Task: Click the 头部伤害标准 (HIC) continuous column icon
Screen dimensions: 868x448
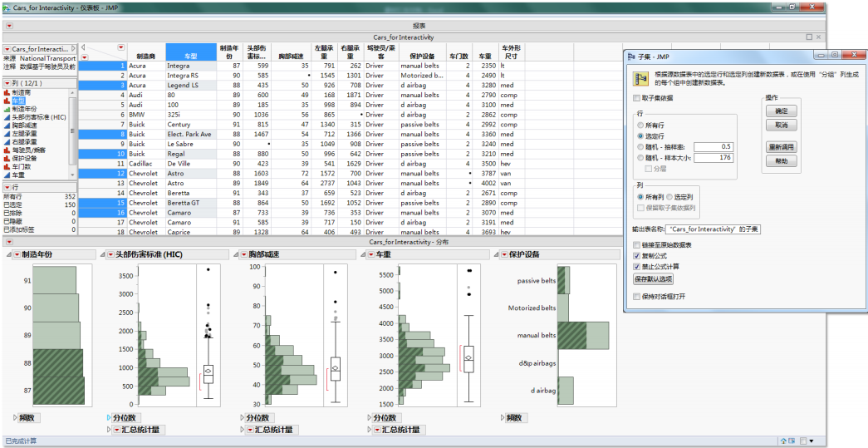Action: tap(7, 117)
